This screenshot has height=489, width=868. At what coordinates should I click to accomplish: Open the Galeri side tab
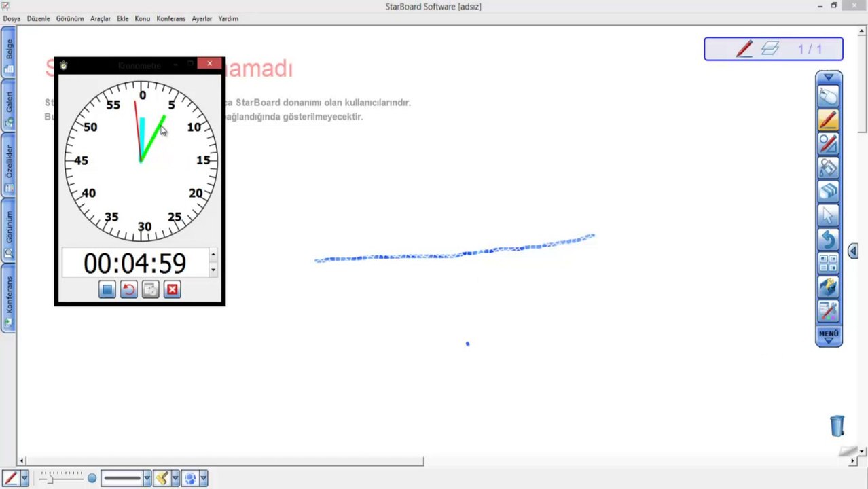coord(9,107)
